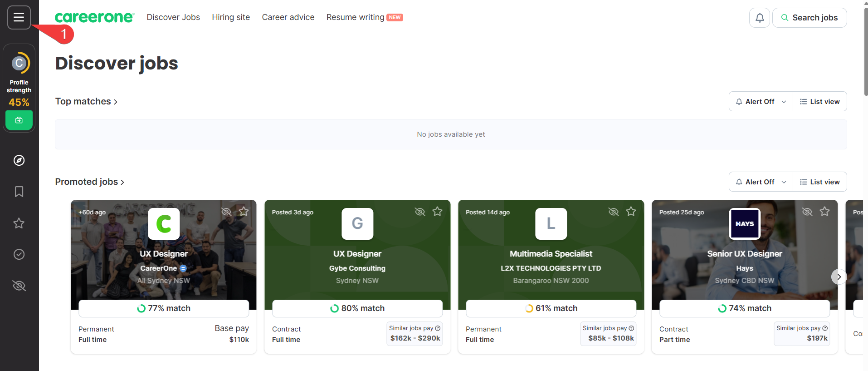Switch Promoted jobs to List view
This screenshot has width=868, height=371.
click(x=820, y=182)
